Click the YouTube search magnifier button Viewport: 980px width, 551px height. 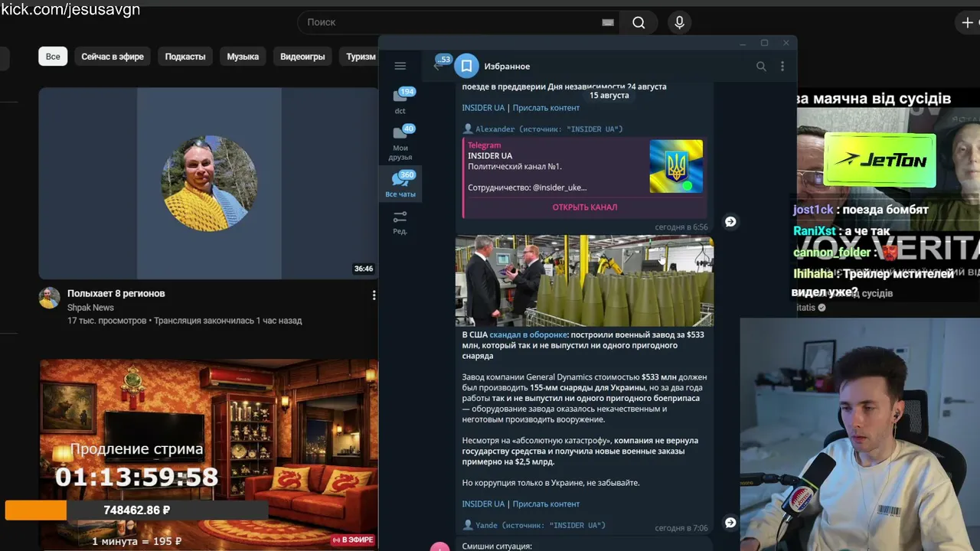(x=639, y=23)
